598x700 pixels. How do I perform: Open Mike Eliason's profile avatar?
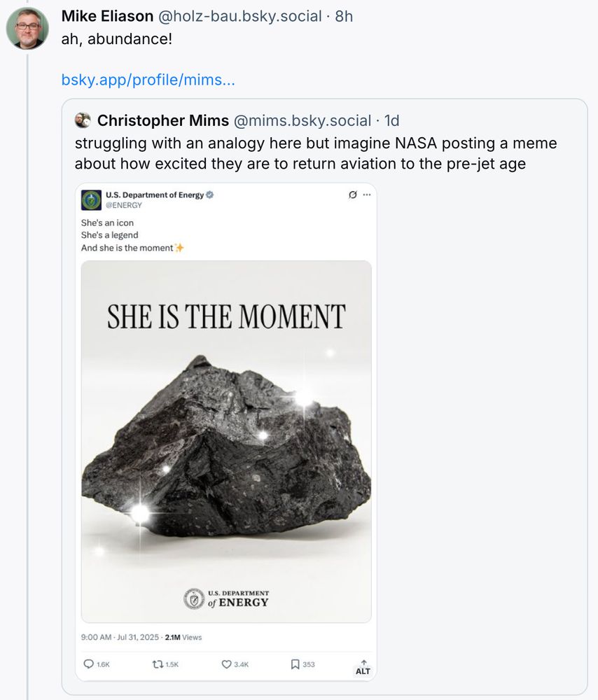[27, 29]
